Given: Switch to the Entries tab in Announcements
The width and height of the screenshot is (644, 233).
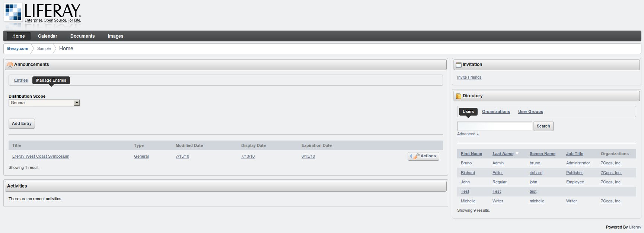Looking at the screenshot, I should tap(21, 80).
